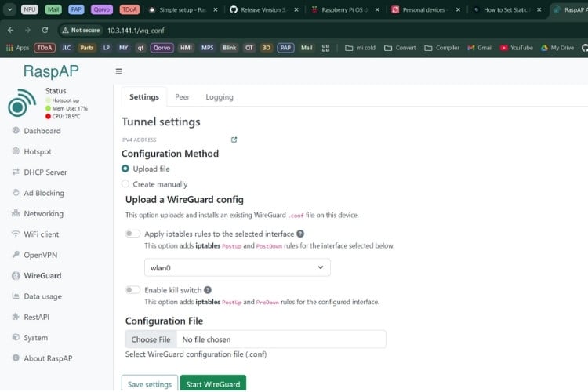Click the Choose File button
This screenshot has width=588, height=392.
[x=151, y=339]
